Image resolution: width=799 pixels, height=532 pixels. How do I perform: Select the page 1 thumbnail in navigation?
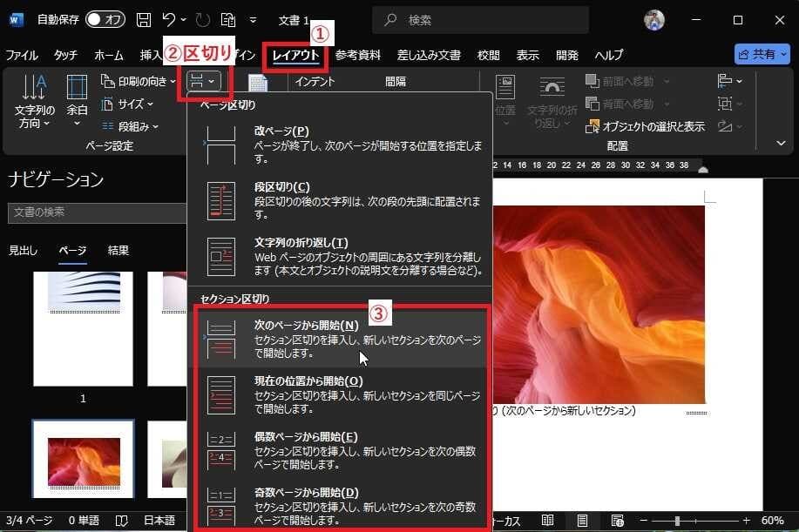point(84,328)
